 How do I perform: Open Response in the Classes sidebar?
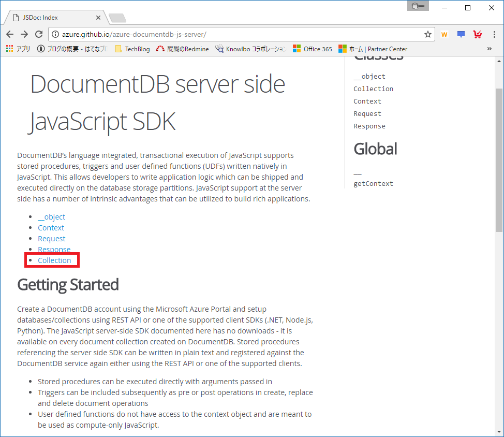[x=369, y=127]
